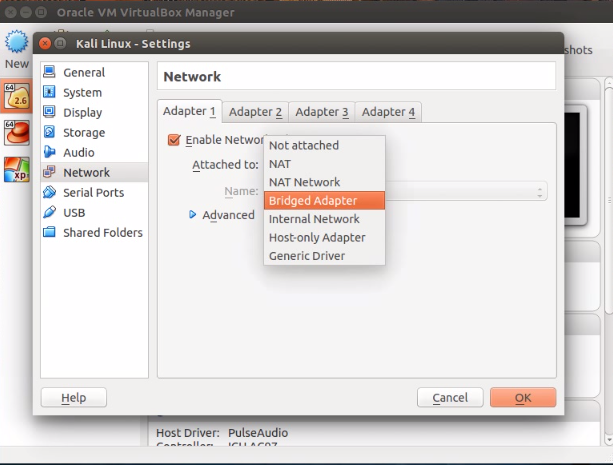The width and height of the screenshot is (613, 465).
Task: Click the USB plug icon
Action: click(49, 212)
